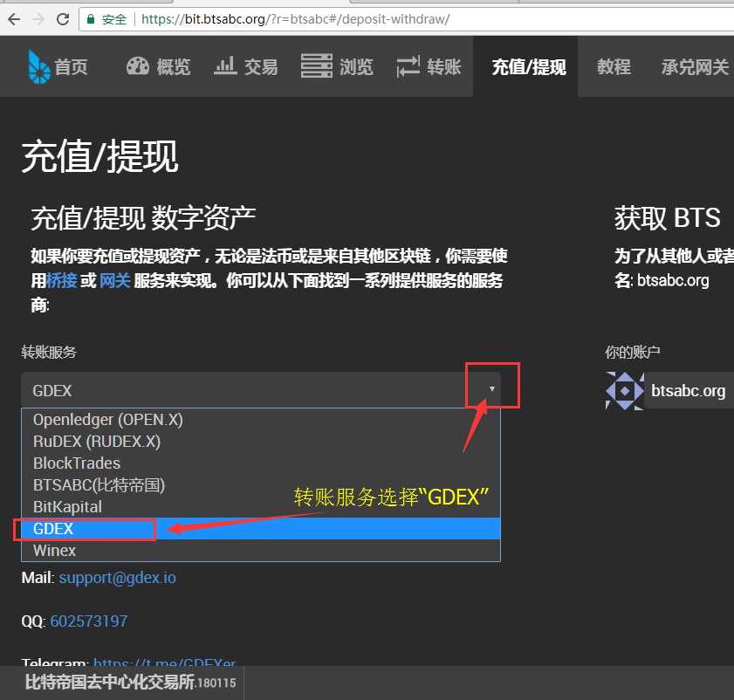Choose BTSABC(比特帝国) from the list
The image size is (734, 700).
click(261, 485)
